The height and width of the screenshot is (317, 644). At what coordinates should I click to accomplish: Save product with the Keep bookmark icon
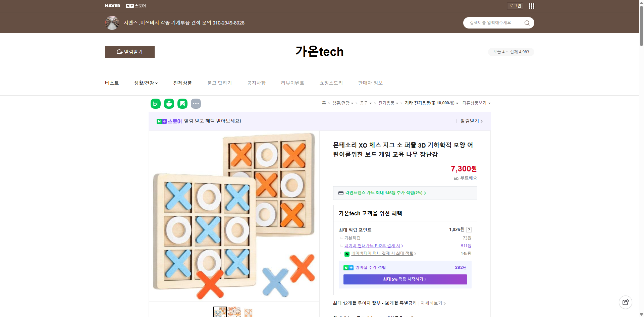182,104
